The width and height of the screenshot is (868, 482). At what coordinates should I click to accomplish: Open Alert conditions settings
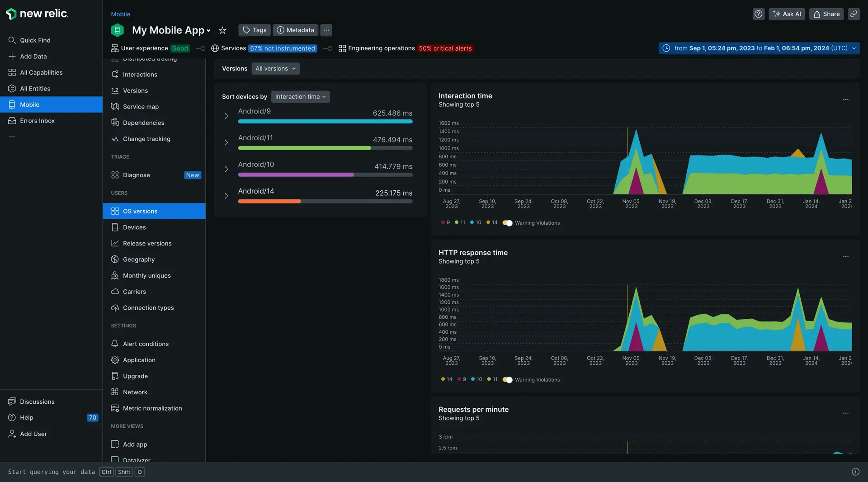coord(146,344)
